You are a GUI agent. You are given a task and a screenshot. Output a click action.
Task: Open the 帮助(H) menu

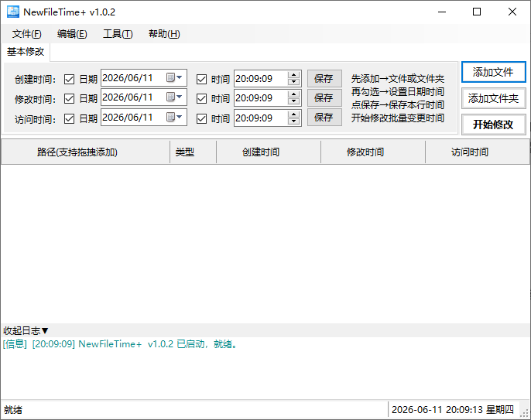[164, 34]
